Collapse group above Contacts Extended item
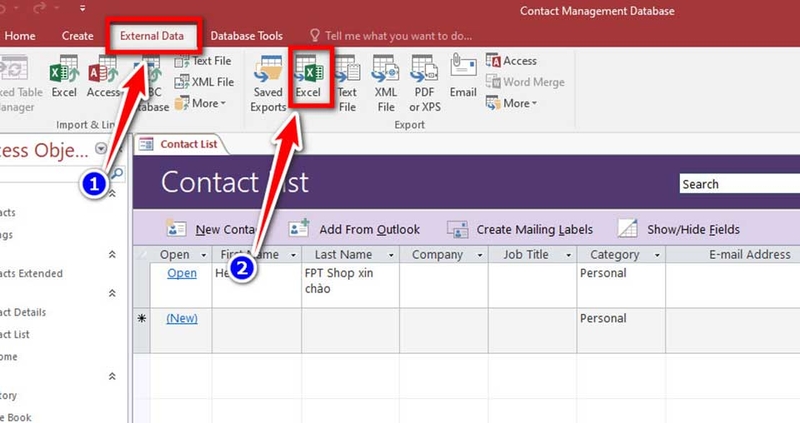Screen dimensions: 800x423 coord(112,254)
